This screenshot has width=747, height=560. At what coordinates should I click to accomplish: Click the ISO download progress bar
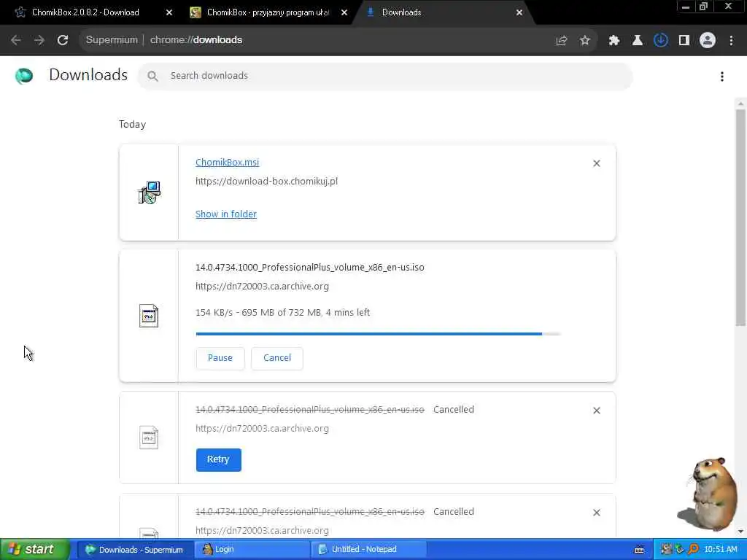379,334
